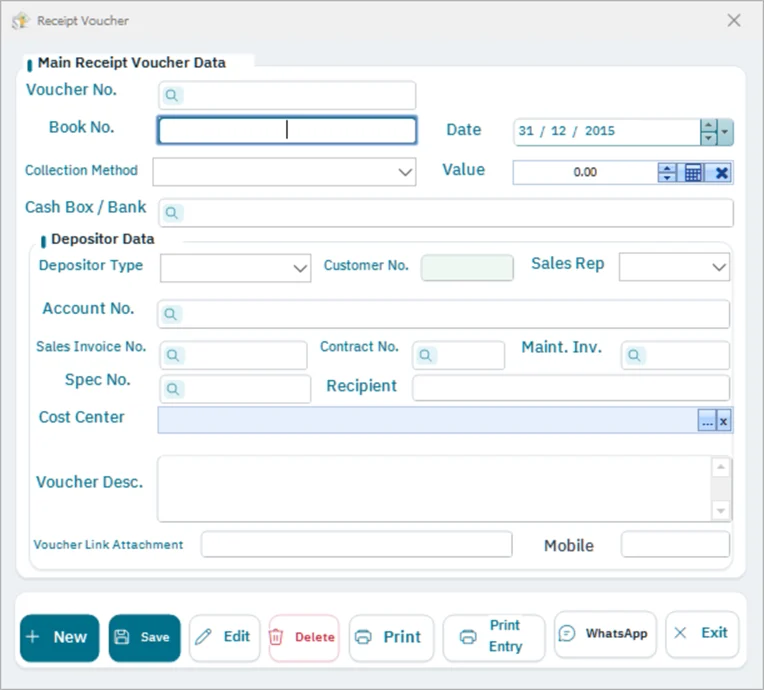
Task: Click the Customer No. field
Action: (467, 268)
